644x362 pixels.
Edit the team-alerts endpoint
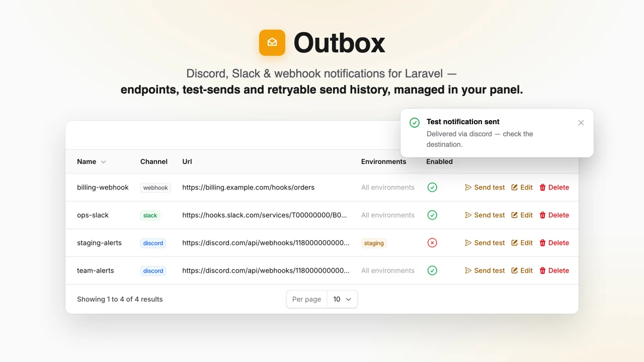point(522,270)
